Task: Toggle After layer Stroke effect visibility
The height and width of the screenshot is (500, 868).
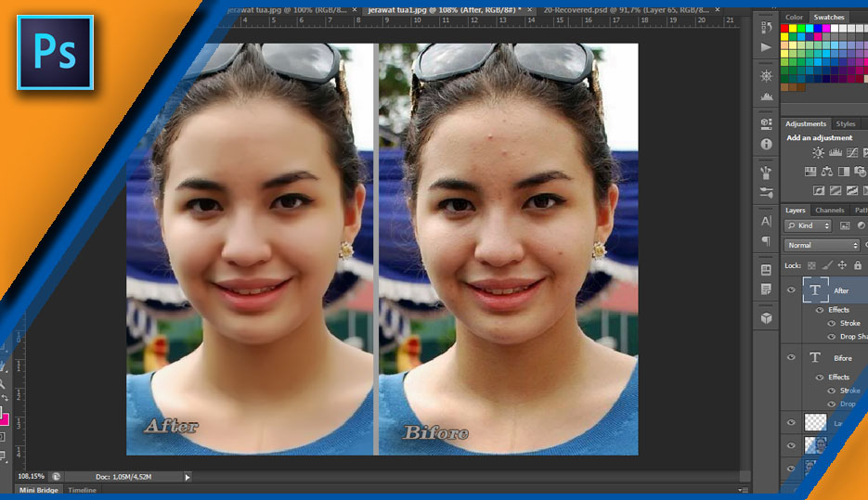Action: (832, 323)
